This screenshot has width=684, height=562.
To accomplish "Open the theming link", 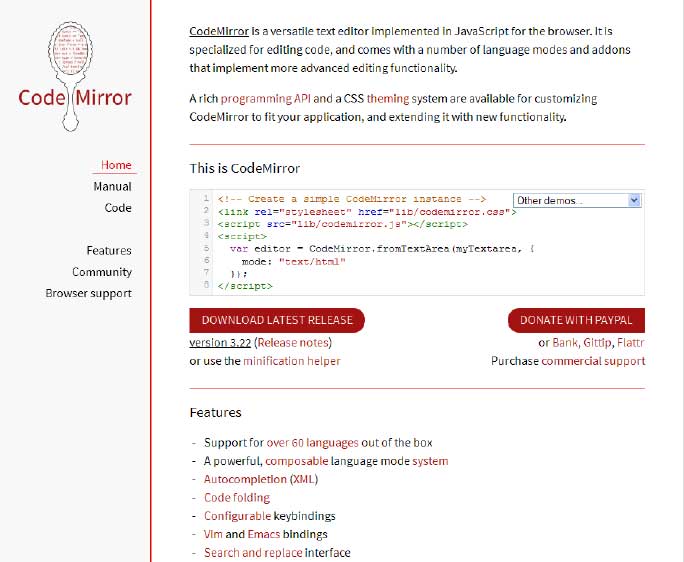I will [x=388, y=99].
